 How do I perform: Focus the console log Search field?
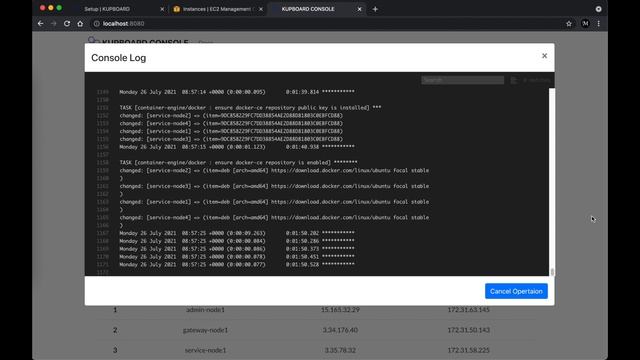462,80
